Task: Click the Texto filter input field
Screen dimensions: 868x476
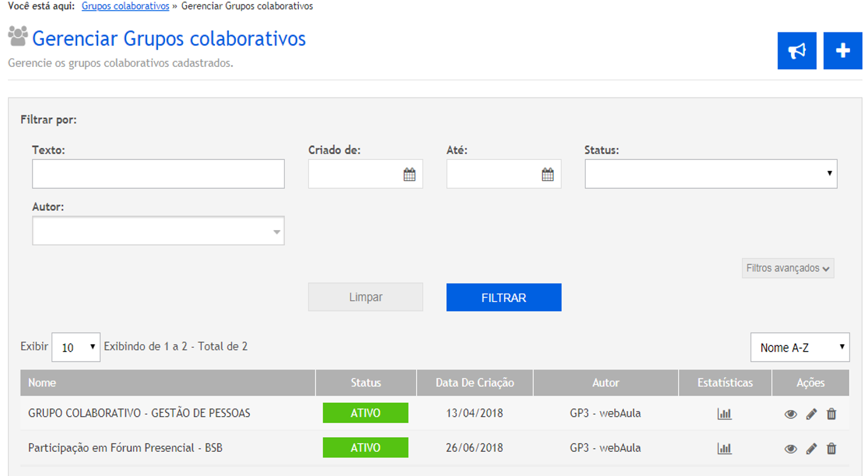Action: coord(158,174)
